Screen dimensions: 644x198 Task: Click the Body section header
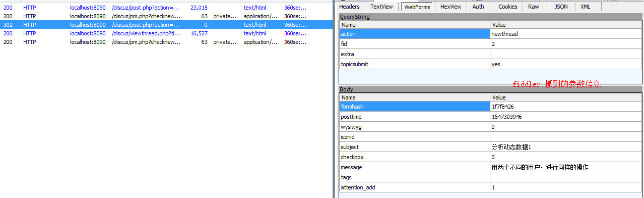point(491,89)
